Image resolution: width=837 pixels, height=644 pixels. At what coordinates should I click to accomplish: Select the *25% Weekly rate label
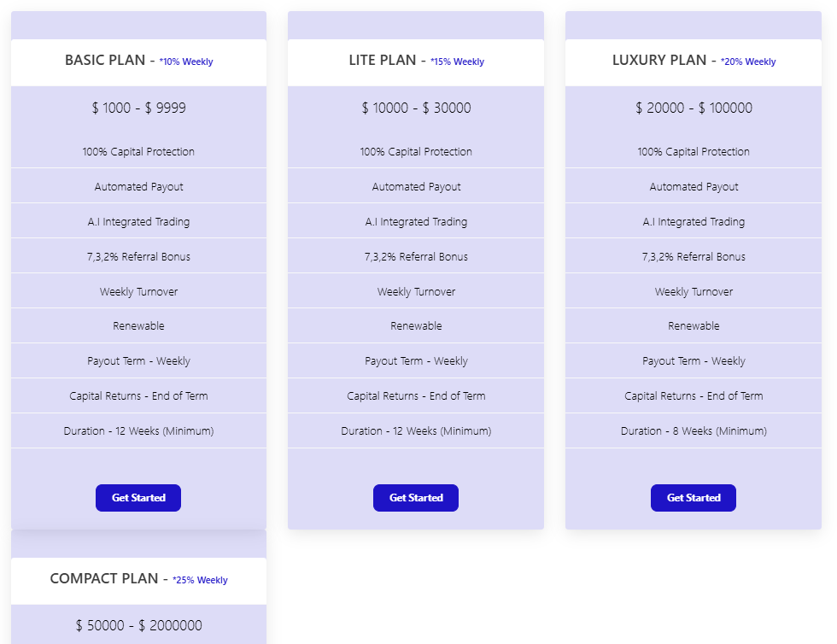pos(200,581)
